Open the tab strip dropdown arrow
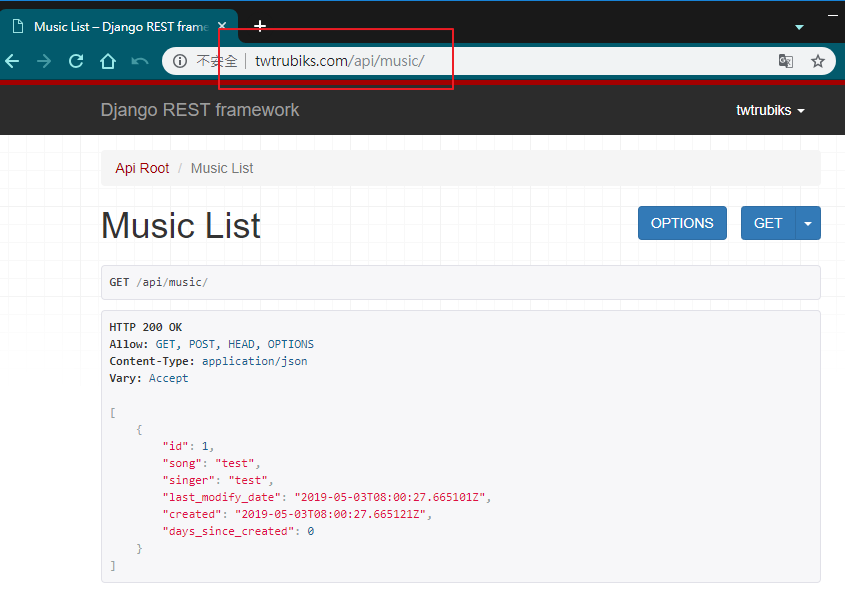This screenshot has height=590, width=845. click(x=799, y=27)
